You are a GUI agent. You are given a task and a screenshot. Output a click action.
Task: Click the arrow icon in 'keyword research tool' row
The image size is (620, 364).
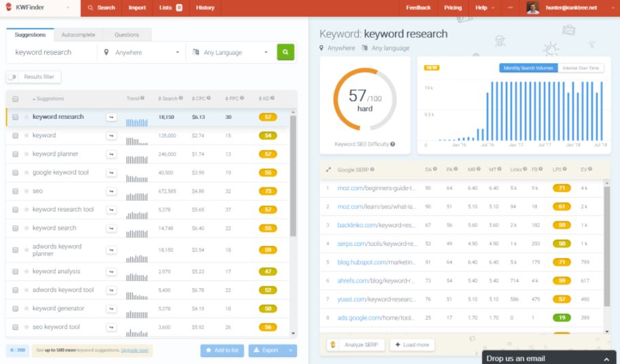point(111,210)
